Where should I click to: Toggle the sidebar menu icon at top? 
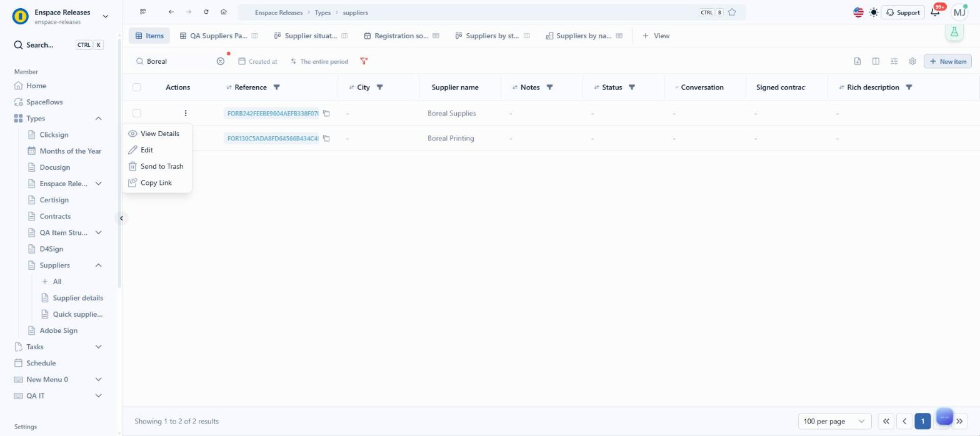[x=143, y=12]
